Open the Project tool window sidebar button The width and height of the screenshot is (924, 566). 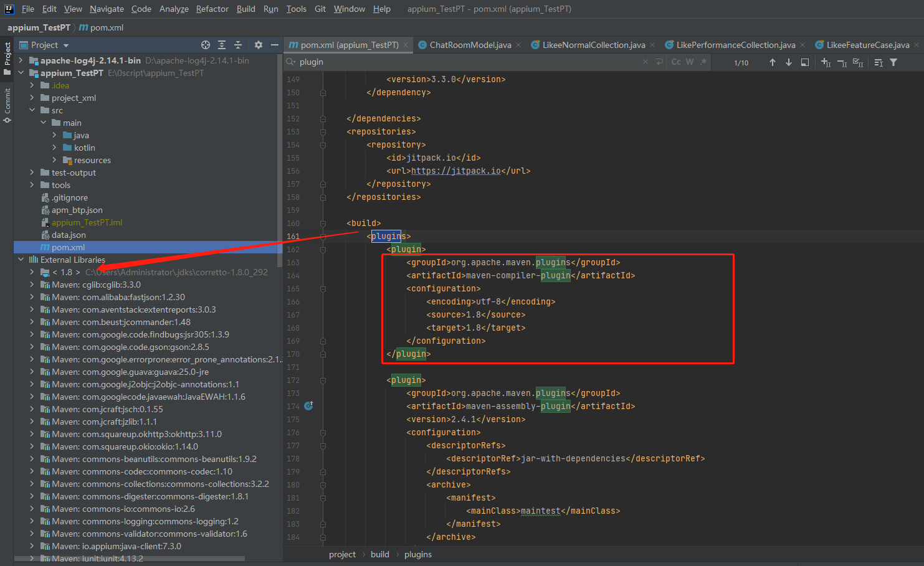point(7,59)
